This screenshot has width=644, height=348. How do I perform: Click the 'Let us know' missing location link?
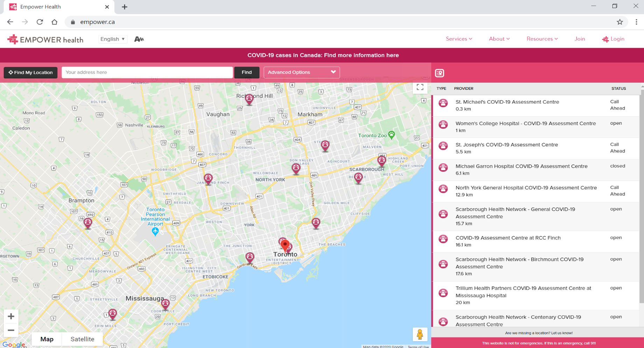[562, 333]
